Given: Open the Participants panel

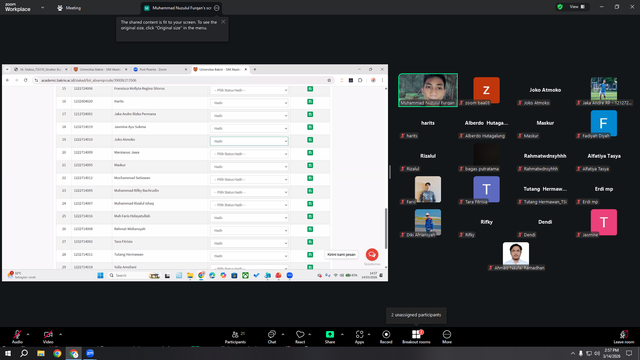Looking at the screenshot, I should tap(235, 337).
